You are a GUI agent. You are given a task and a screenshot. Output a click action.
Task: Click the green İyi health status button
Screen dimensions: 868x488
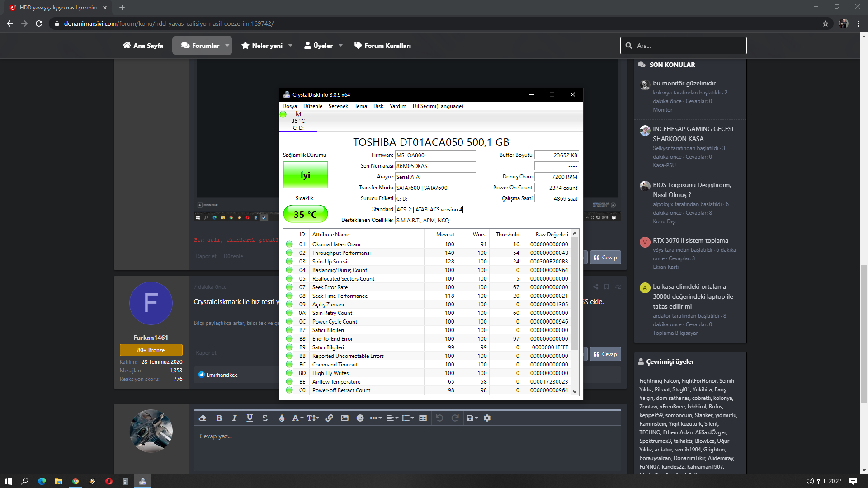(306, 175)
